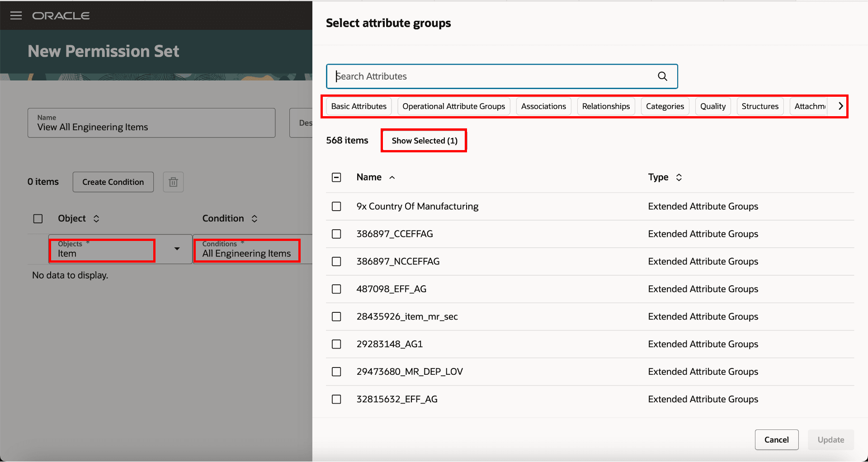Sort the list by Name column arrow

pos(392,178)
